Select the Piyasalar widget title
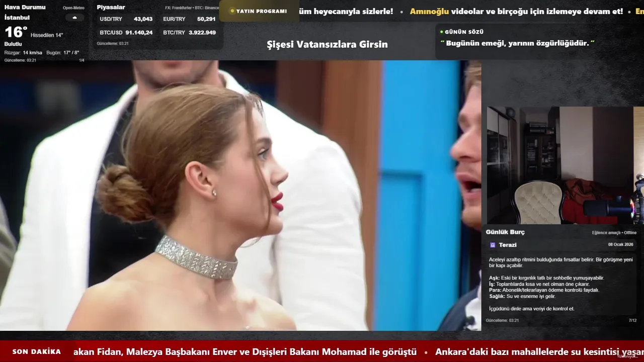This screenshot has width=644, height=362. (111, 7)
